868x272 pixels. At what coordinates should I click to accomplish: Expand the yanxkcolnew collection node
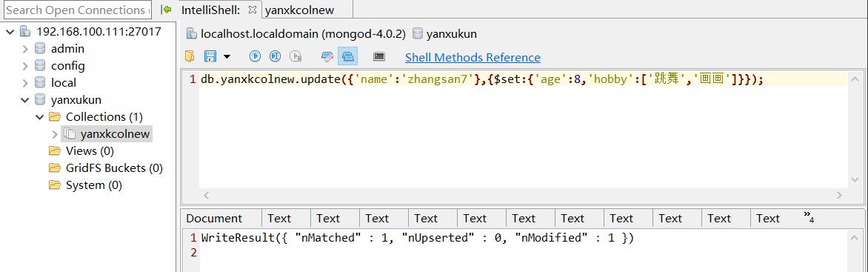coord(54,134)
